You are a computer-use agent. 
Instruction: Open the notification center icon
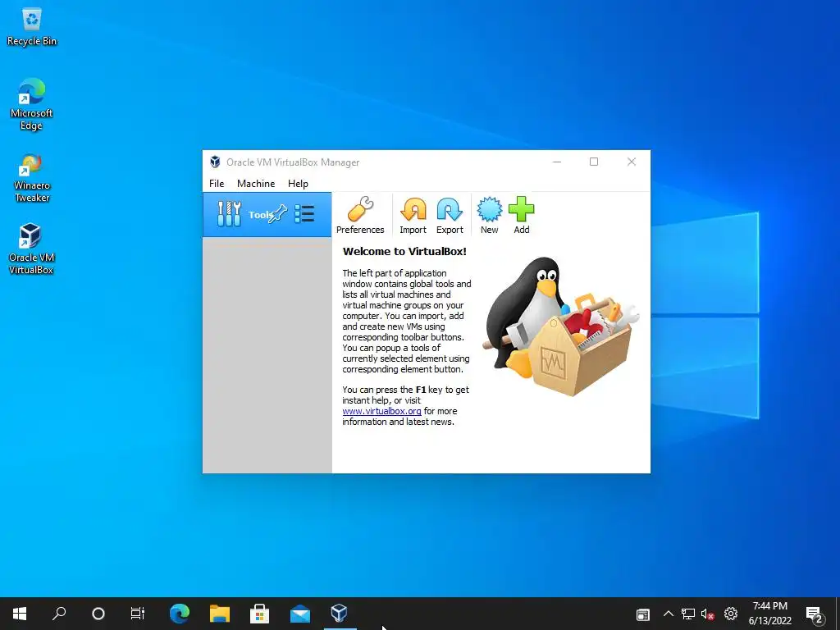815,614
